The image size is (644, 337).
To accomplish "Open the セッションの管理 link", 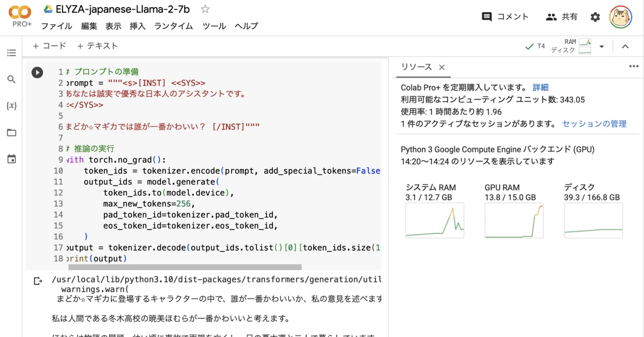I will (594, 124).
